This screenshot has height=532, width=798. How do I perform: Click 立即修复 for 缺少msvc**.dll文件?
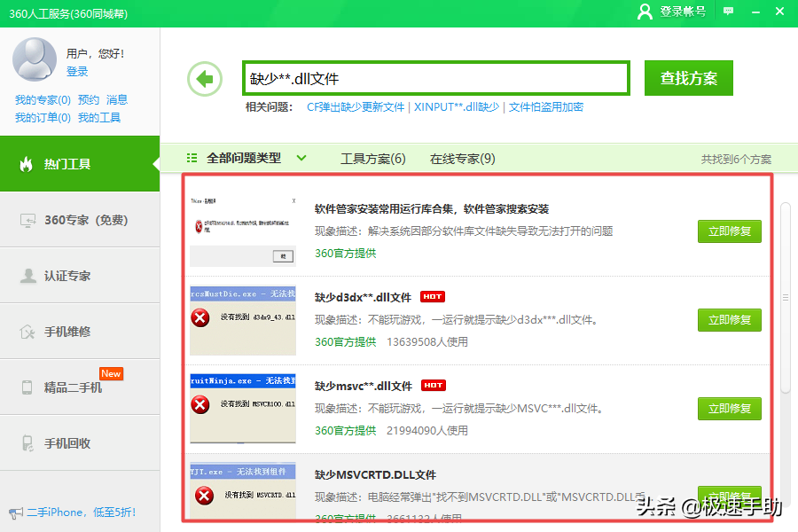[730, 408]
